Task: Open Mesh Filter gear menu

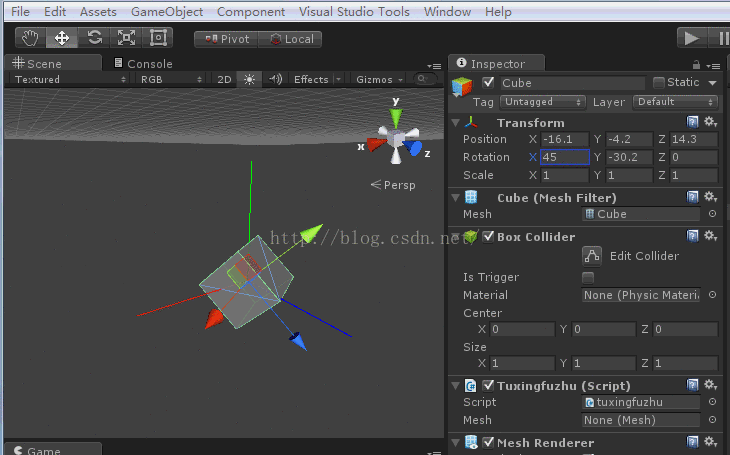Action: tap(710, 197)
